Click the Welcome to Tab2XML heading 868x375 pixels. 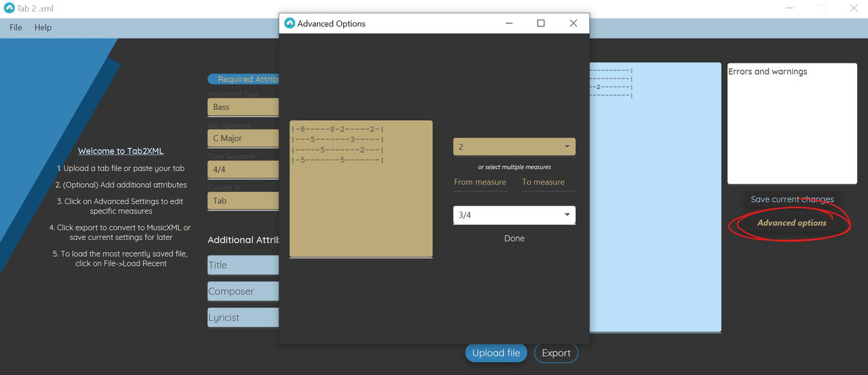tap(121, 151)
